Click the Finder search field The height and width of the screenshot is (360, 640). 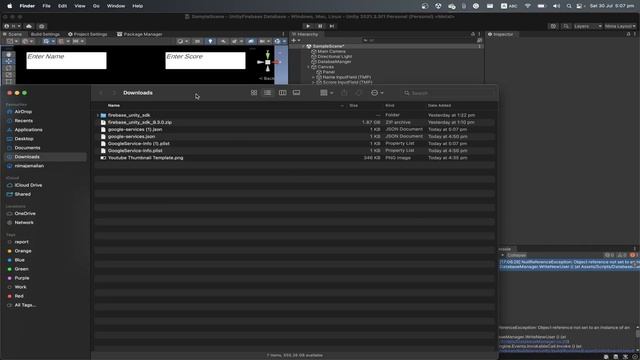coord(448,93)
